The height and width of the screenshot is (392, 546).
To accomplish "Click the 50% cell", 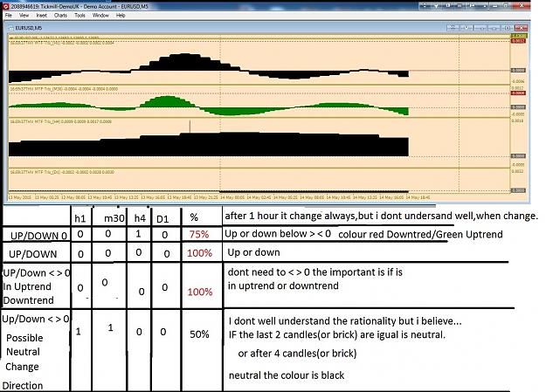I will [x=199, y=334].
